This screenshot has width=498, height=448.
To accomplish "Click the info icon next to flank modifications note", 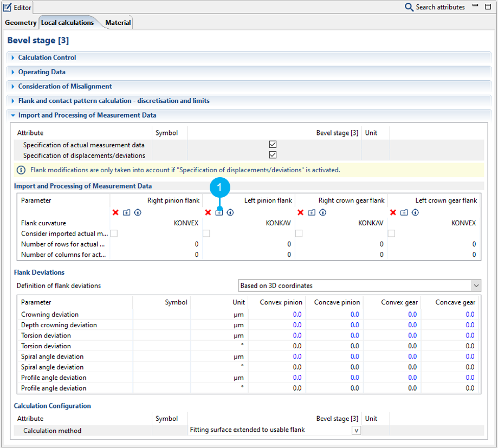I will point(21,170).
